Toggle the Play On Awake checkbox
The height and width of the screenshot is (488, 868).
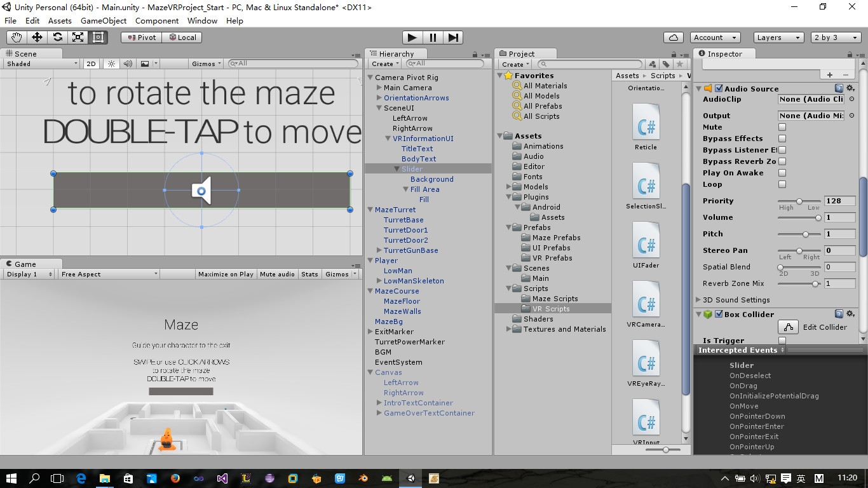coord(782,173)
